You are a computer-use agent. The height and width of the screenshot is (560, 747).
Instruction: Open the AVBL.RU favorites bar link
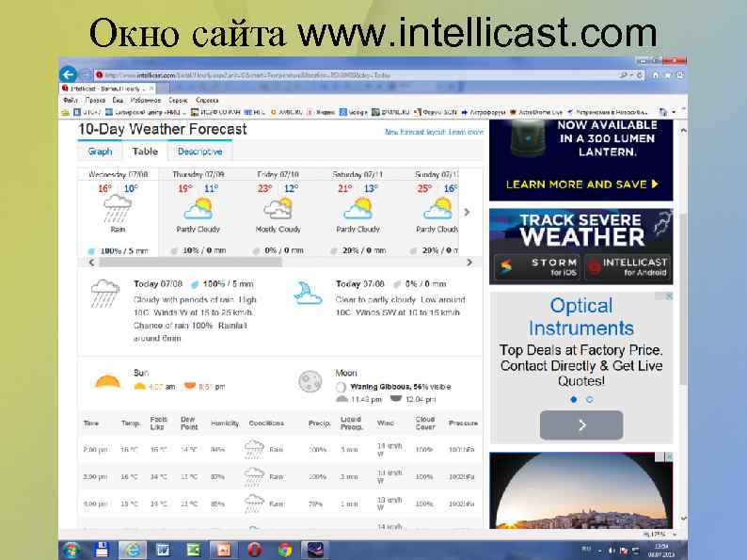pyautogui.click(x=286, y=112)
